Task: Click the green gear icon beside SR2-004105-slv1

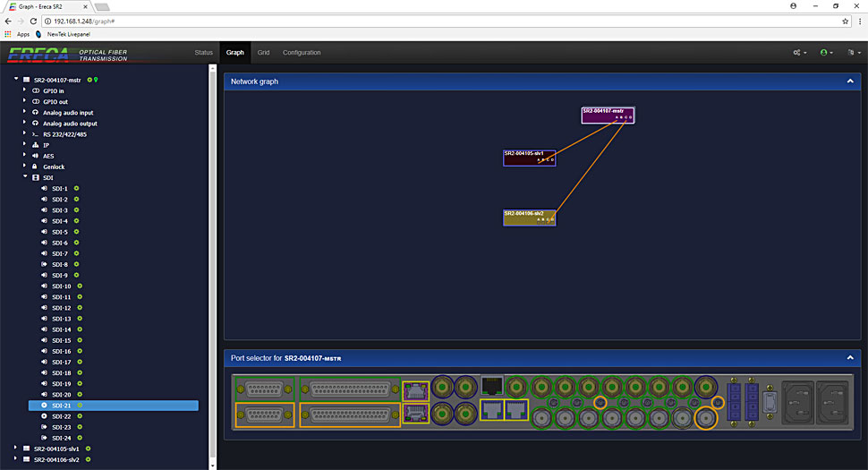Action: coord(88,449)
